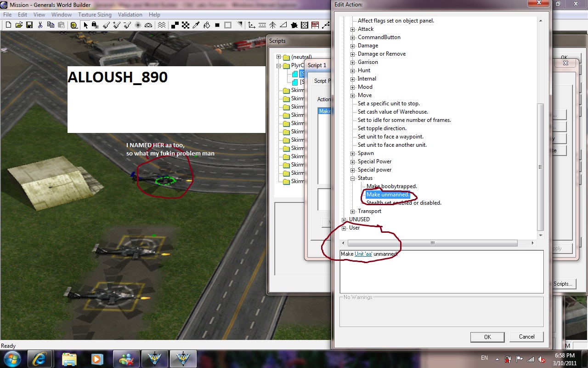Expand the Attack node in the action tree
Image resolution: width=588 pixels, height=368 pixels.
pyautogui.click(x=353, y=29)
